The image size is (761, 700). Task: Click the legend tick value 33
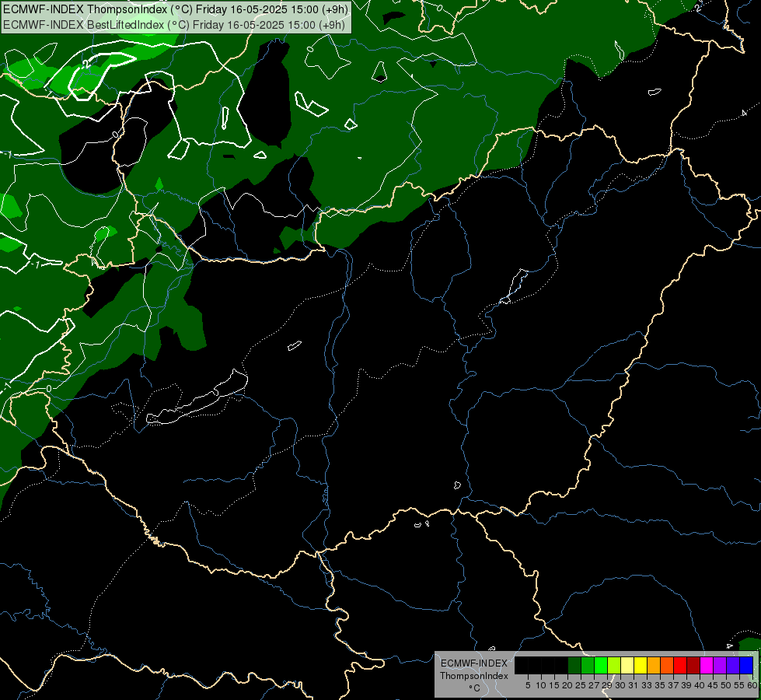(647, 685)
